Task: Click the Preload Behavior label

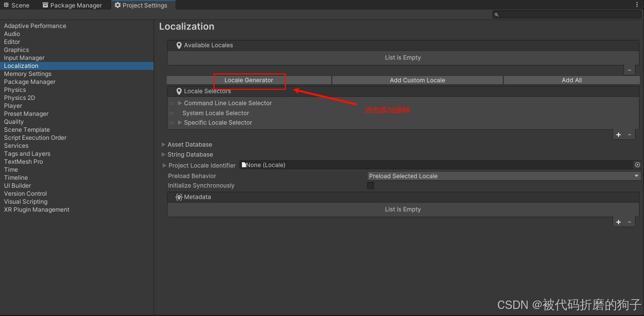Action: (x=192, y=176)
